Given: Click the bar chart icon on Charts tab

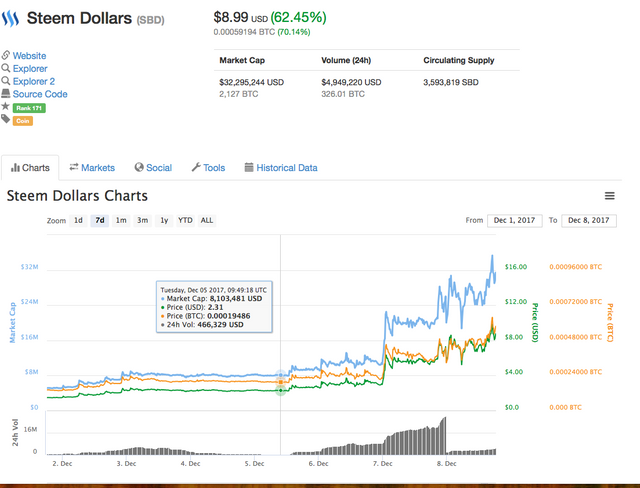Looking at the screenshot, I should tap(15, 167).
